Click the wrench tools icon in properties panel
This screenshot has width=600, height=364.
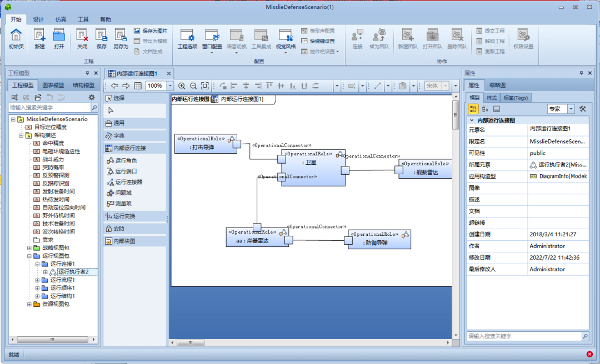[x=582, y=109]
